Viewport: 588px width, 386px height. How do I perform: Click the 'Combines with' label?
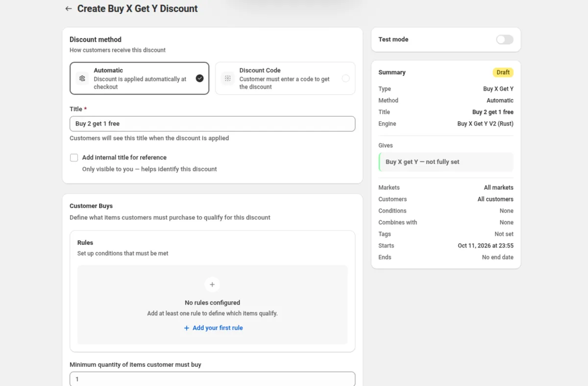(398, 223)
